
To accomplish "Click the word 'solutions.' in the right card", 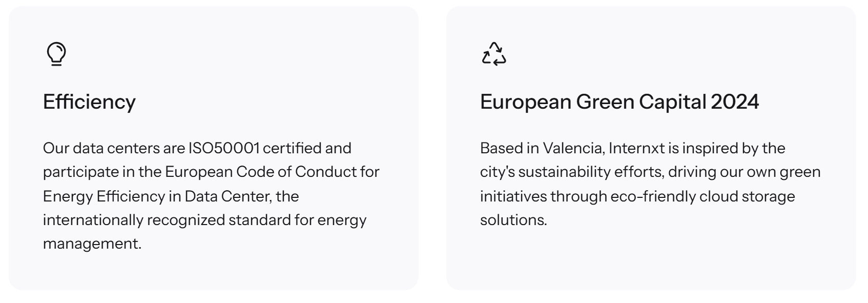I will [x=513, y=220].
